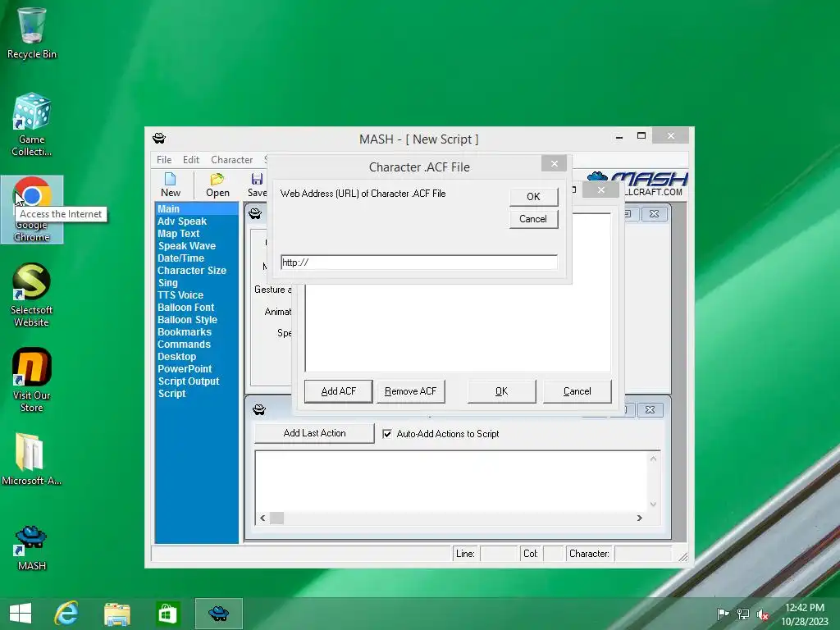Open the Visit Our Store shortcut
Viewport: 840px width, 630px height.
32,380
